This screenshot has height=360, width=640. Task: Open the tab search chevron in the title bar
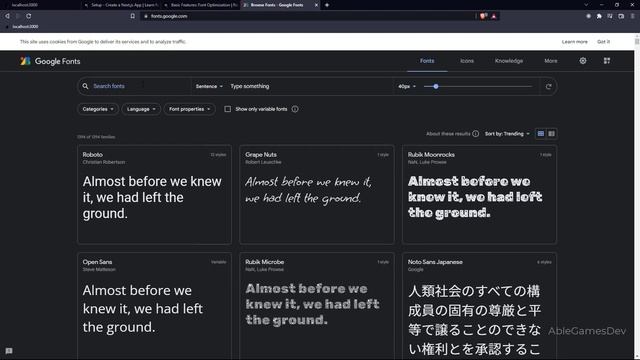click(x=586, y=5)
